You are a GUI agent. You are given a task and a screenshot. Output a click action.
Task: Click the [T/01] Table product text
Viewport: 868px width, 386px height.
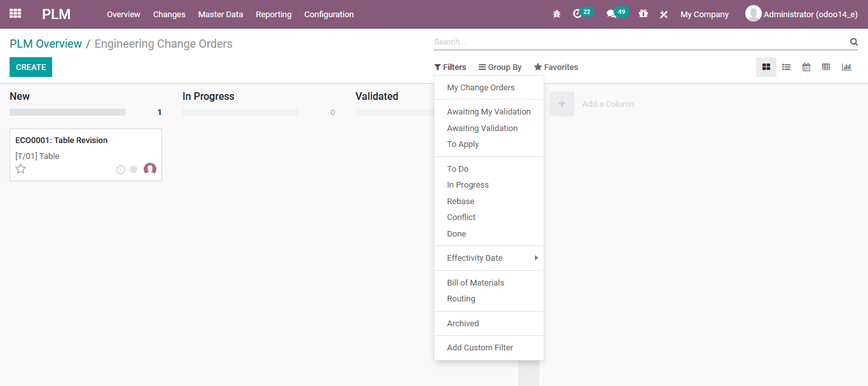38,156
